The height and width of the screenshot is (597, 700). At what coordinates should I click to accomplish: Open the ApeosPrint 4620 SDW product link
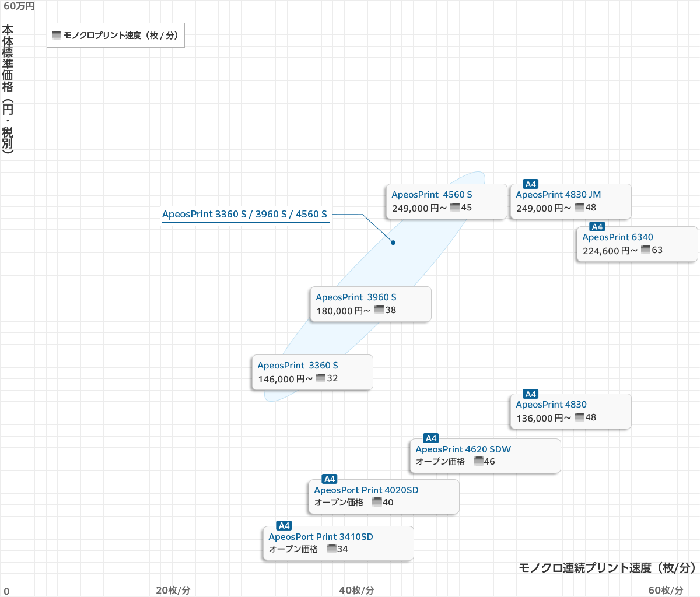pyautogui.click(x=463, y=449)
